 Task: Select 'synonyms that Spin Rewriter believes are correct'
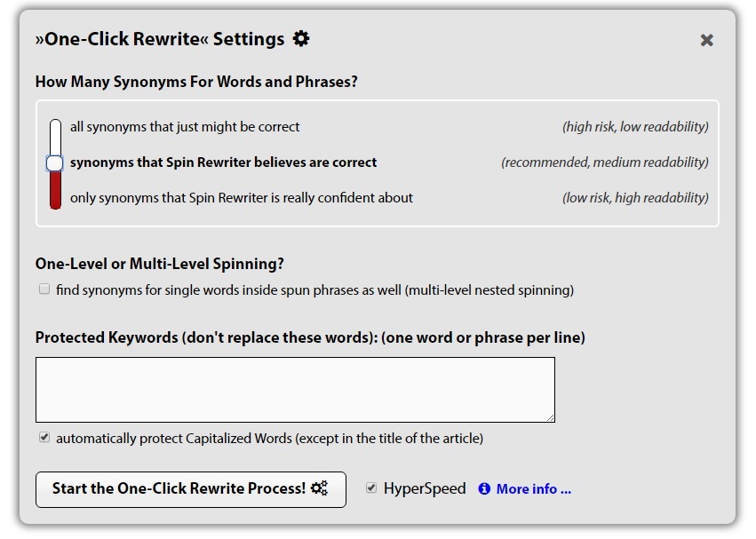pyautogui.click(x=223, y=162)
